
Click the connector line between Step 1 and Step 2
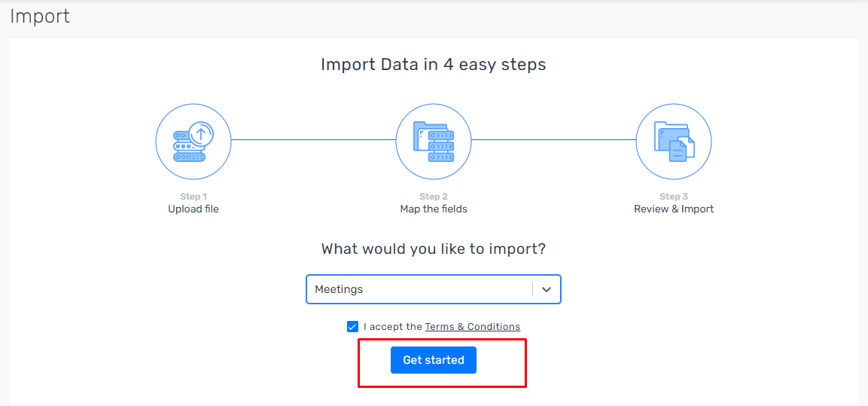[x=313, y=139]
